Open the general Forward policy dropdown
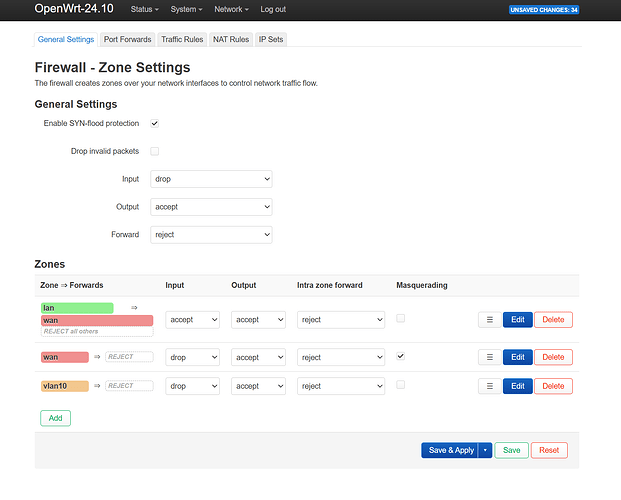 [211, 235]
